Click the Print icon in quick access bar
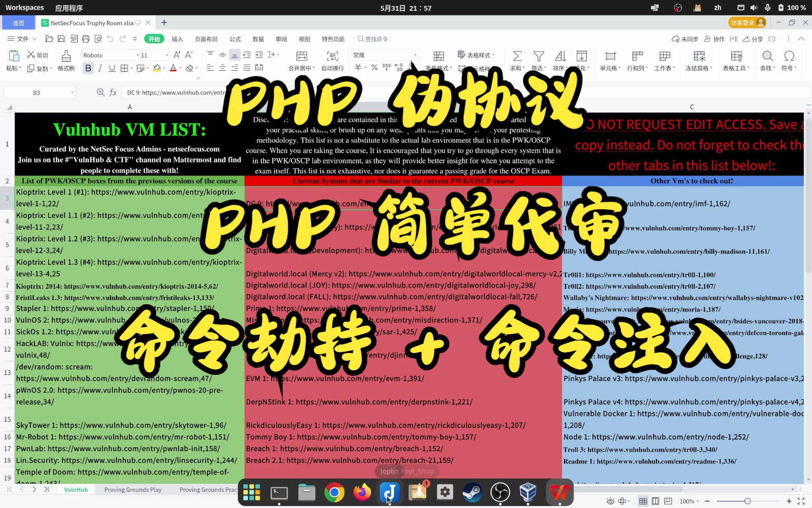812x508 pixels. point(86,39)
